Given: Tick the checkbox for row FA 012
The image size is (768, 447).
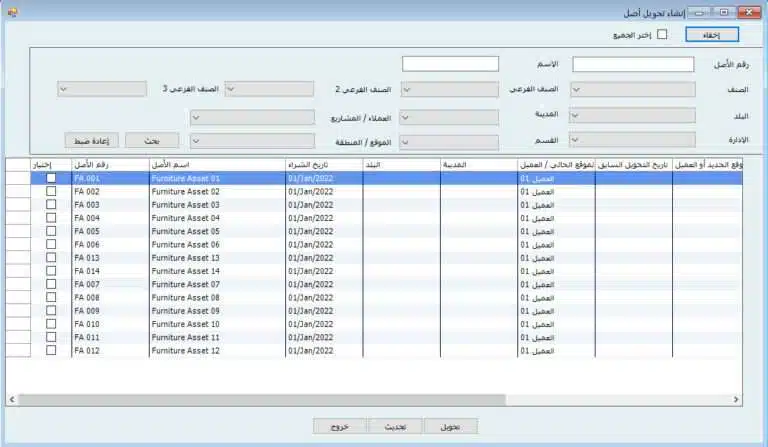Looking at the screenshot, I should (x=51, y=351).
